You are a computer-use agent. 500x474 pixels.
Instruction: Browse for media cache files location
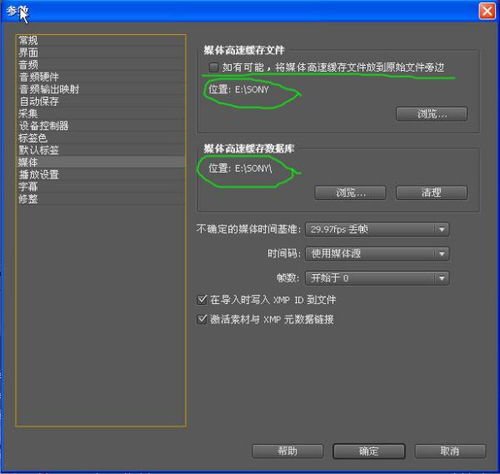432,114
